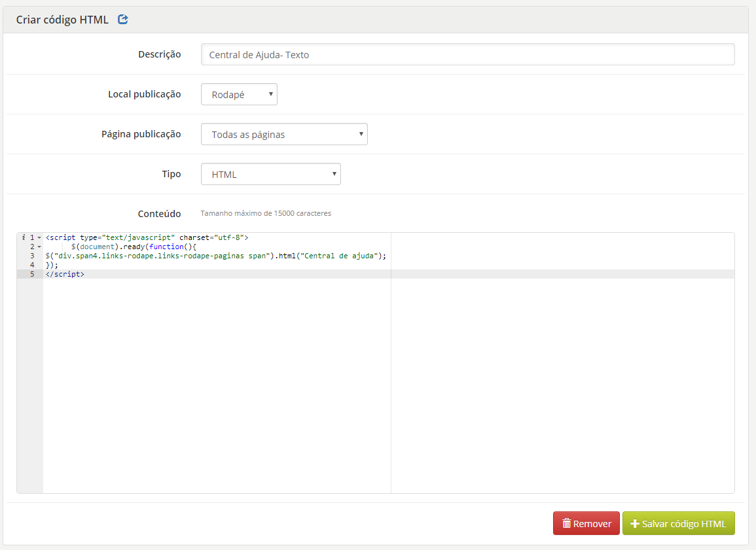Select line number 5 in the gutter
This screenshot has height=550, width=756.
32,274
